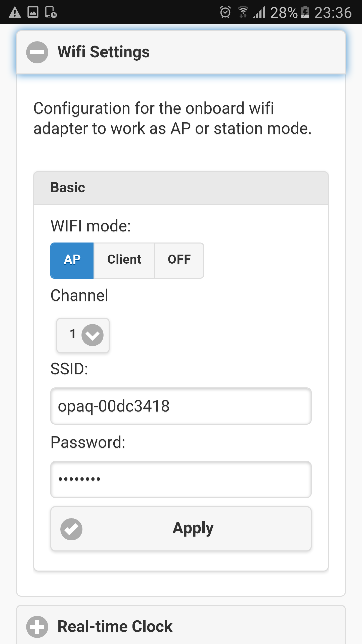Click the 'Channel' label

(x=79, y=295)
